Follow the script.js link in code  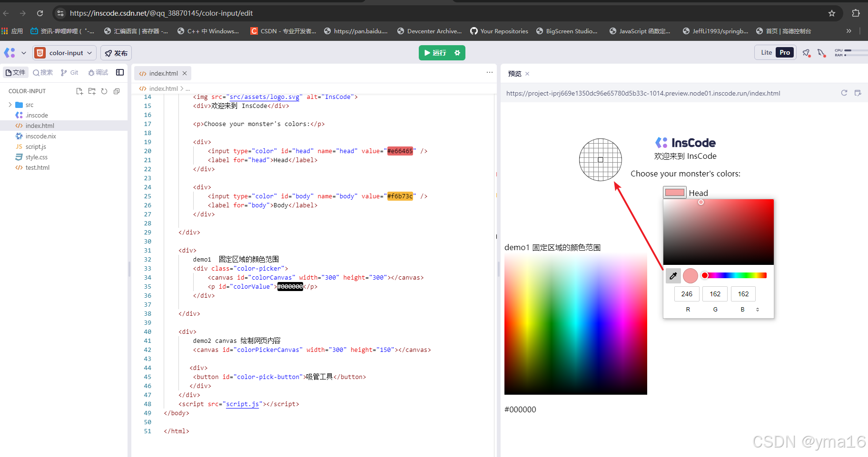pos(242,404)
